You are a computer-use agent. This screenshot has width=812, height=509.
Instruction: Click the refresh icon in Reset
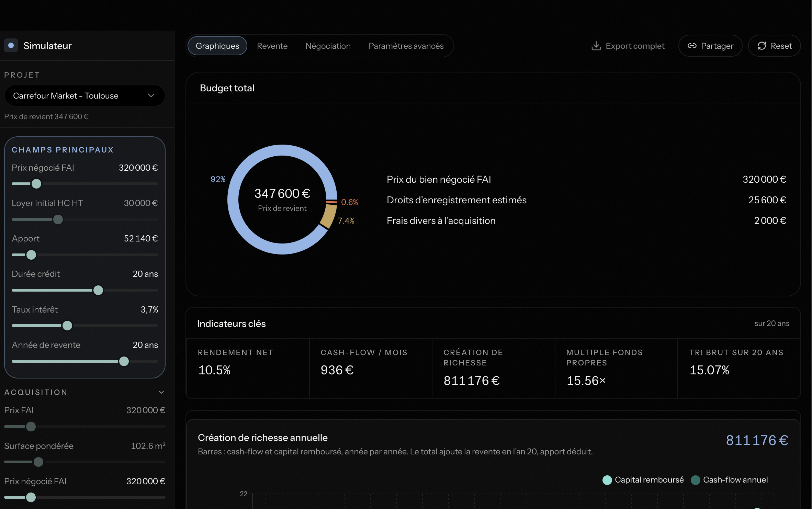[x=762, y=46]
